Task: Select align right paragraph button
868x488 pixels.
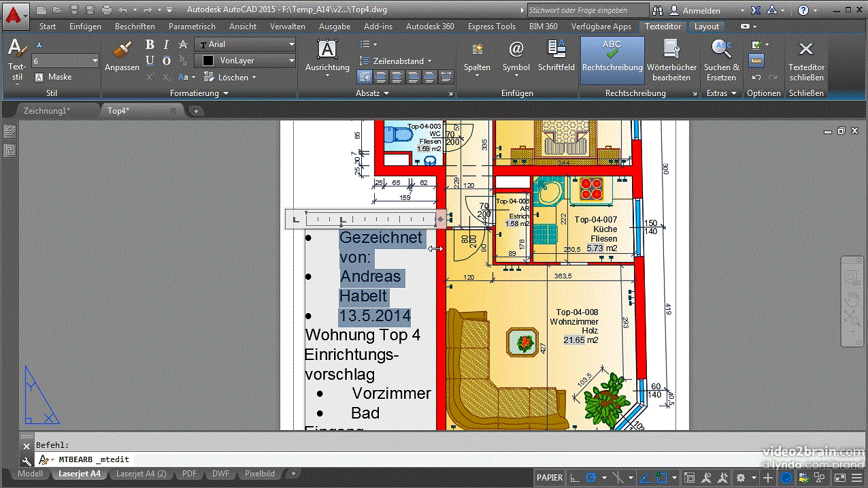Action: point(414,77)
